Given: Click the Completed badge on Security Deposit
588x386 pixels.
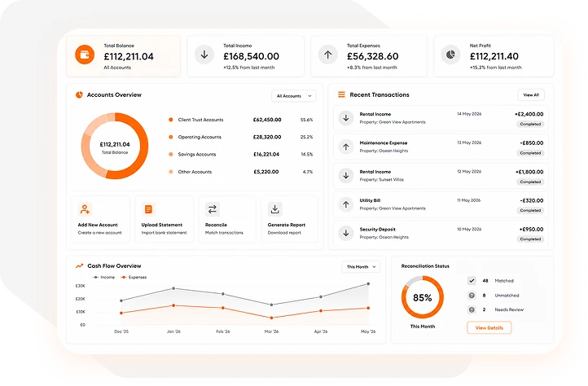Looking at the screenshot, I should click(x=530, y=239).
